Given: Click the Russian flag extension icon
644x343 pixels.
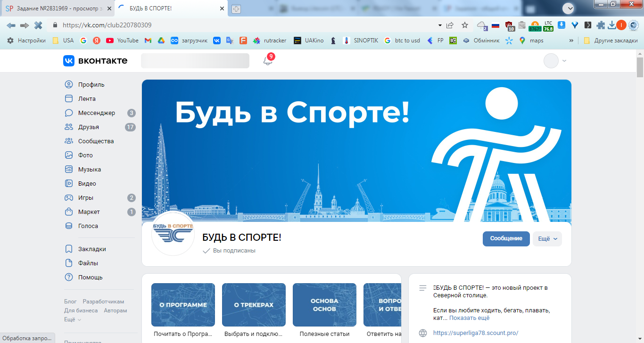Looking at the screenshot, I should coord(495,25).
